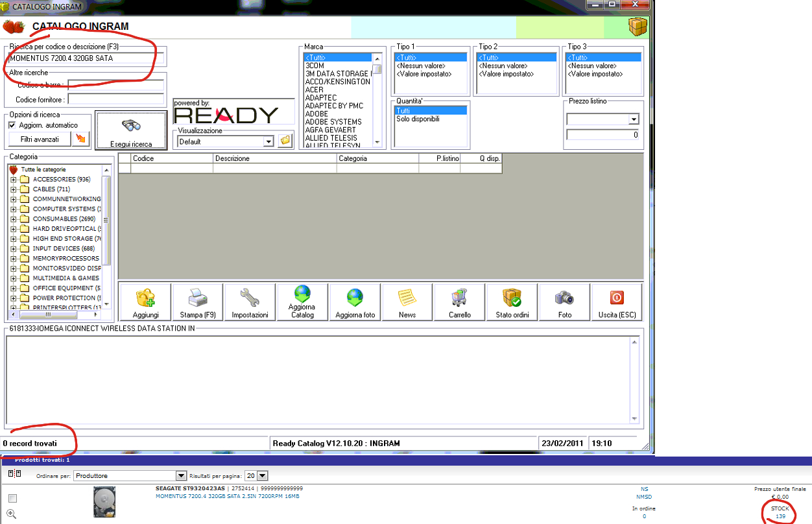Select ADOBE SYSTEMS in Marca list
812x524 pixels.
[x=333, y=122]
